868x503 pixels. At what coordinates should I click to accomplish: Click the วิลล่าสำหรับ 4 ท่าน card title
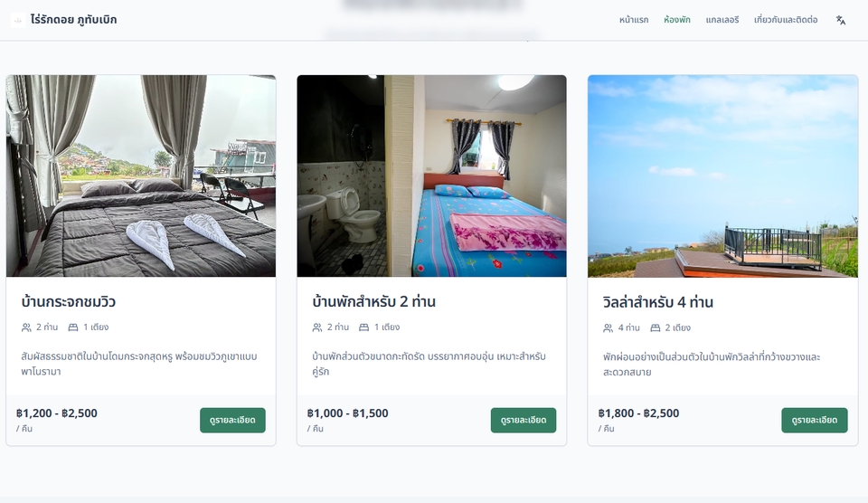[658, 302]
